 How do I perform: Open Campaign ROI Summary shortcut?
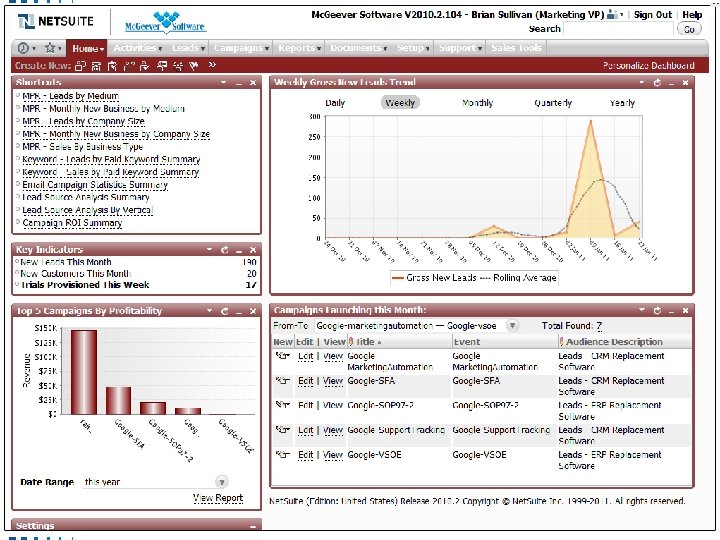[x=72, y=223]
